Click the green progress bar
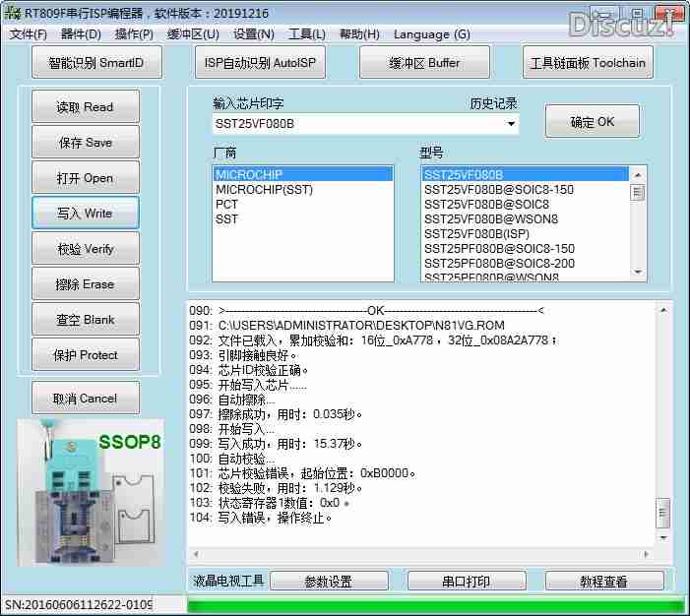The image size is (690, 616). coord(436,605)
